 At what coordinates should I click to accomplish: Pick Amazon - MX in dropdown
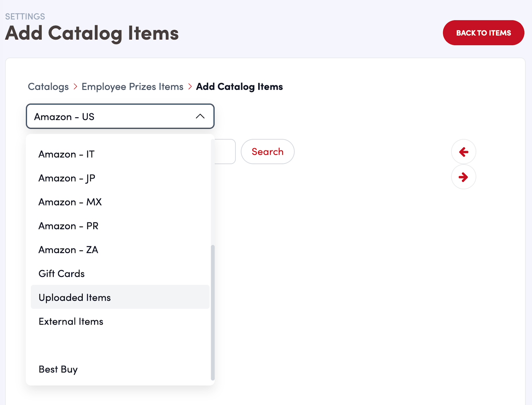70,202
